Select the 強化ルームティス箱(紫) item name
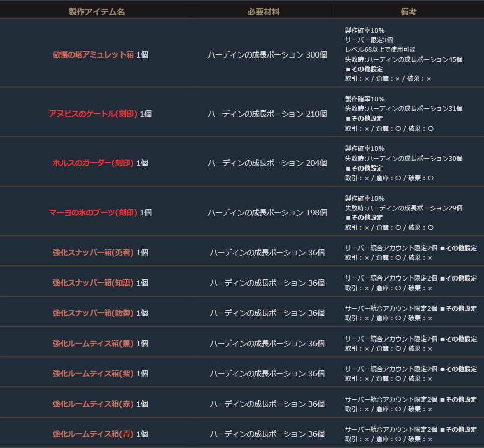The image size is (484, 448). coord(93,373)
